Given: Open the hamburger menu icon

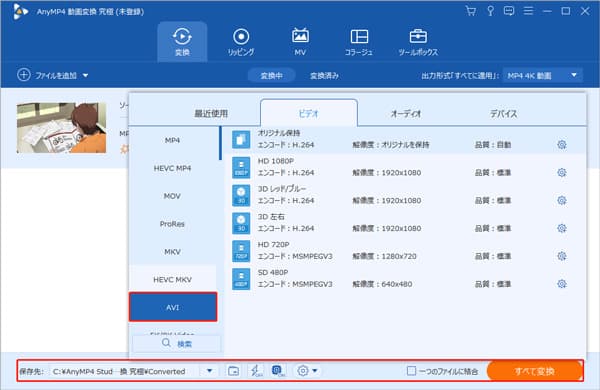Looking at the screenshot, I should pos(528,11).
